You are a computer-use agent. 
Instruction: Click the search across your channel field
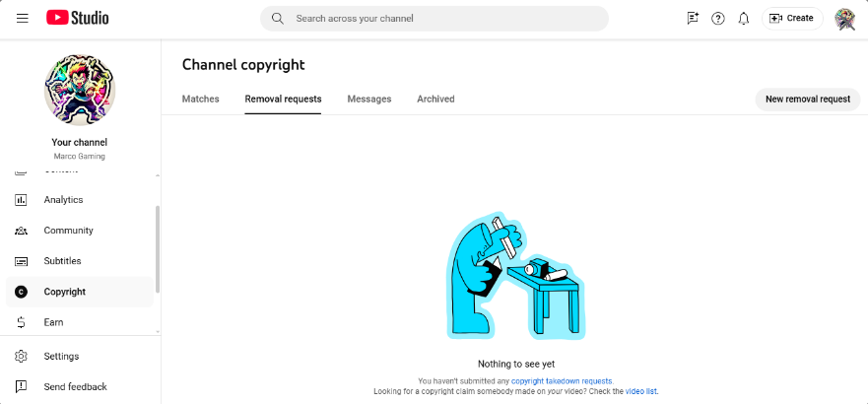click(x=434, y=19)
